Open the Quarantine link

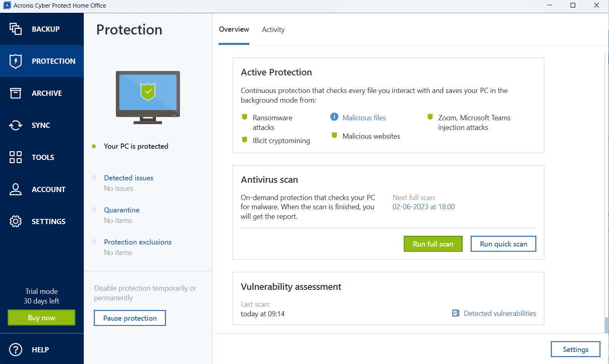[x=122, y=210]
